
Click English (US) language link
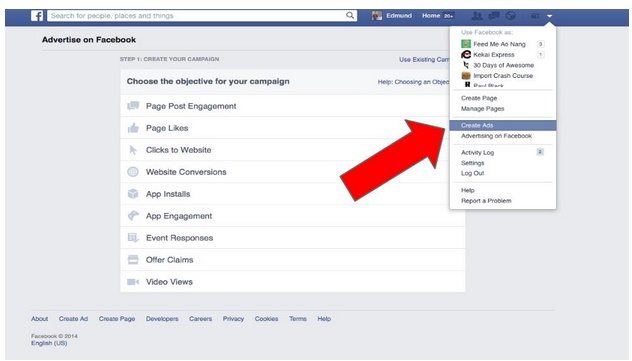(x=49, y=343)
